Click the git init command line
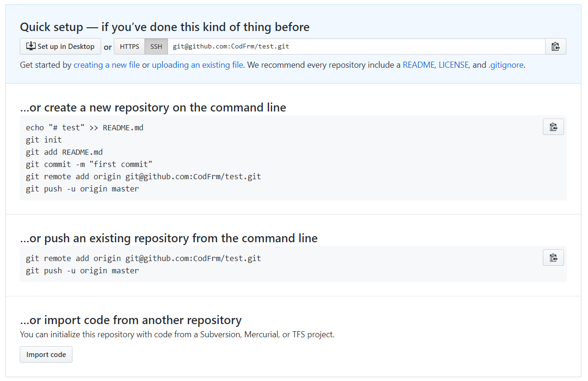Screen dimensions: 588x381 (x=44, y=140)
